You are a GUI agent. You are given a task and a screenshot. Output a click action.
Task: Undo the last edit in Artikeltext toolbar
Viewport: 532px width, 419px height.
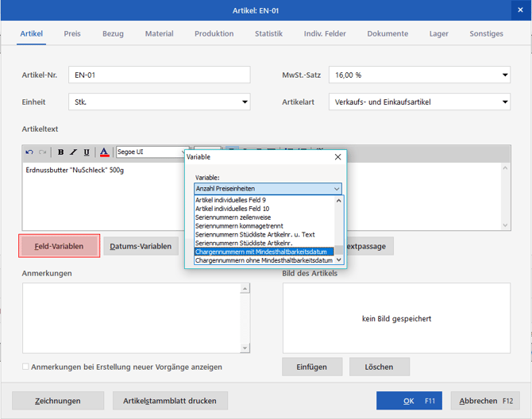coord(29,152)
